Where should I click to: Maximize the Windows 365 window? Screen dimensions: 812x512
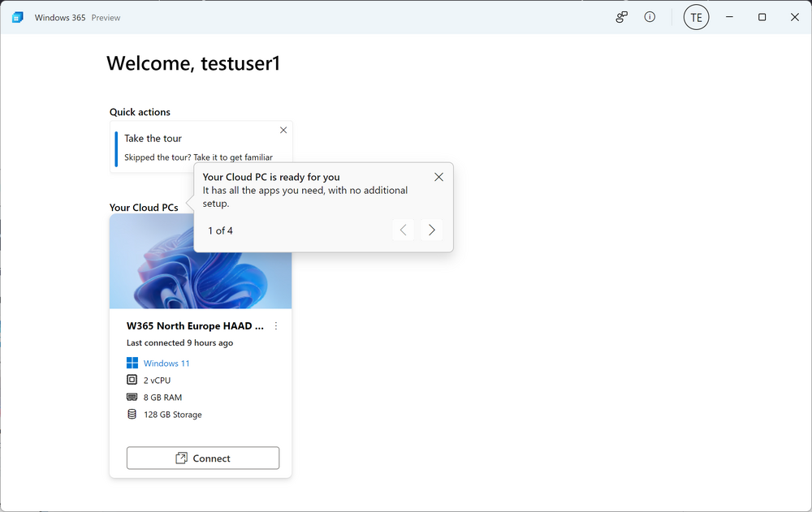(x=762, y=17)
